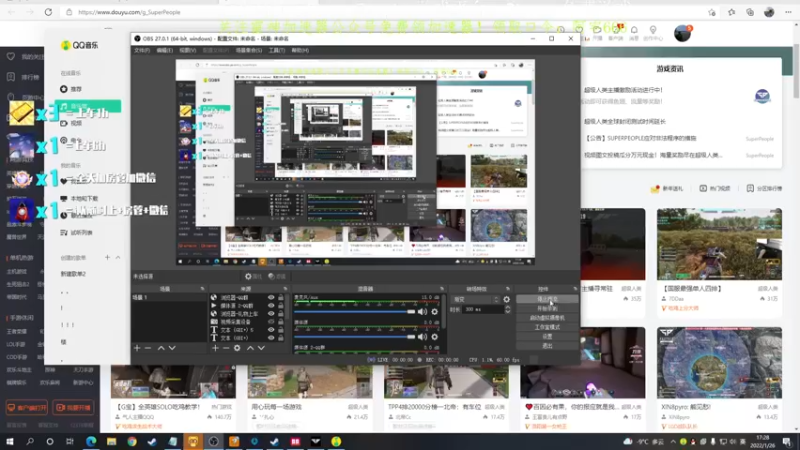Open source properties gear in sources panel
This screenshot has width=800, height=450.
[237, 348]
